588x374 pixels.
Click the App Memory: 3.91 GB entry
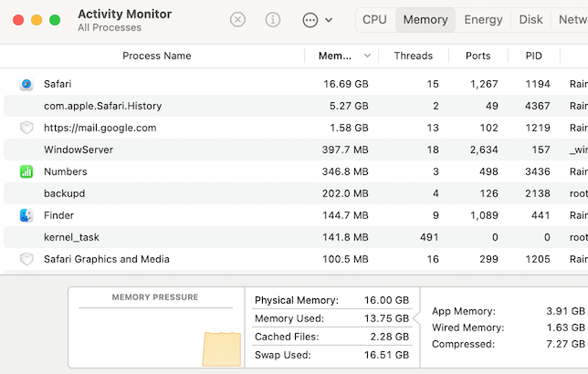(509, 311)
